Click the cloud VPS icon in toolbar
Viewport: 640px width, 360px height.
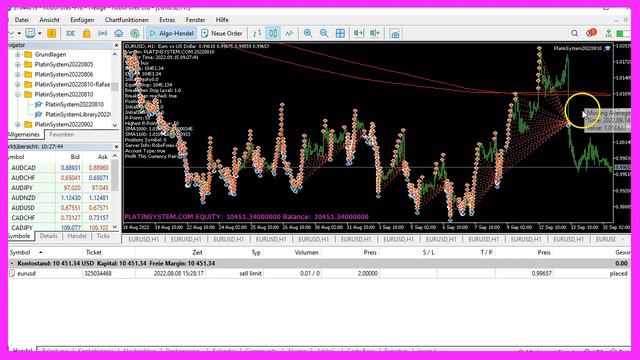click(x=119, y=33)
